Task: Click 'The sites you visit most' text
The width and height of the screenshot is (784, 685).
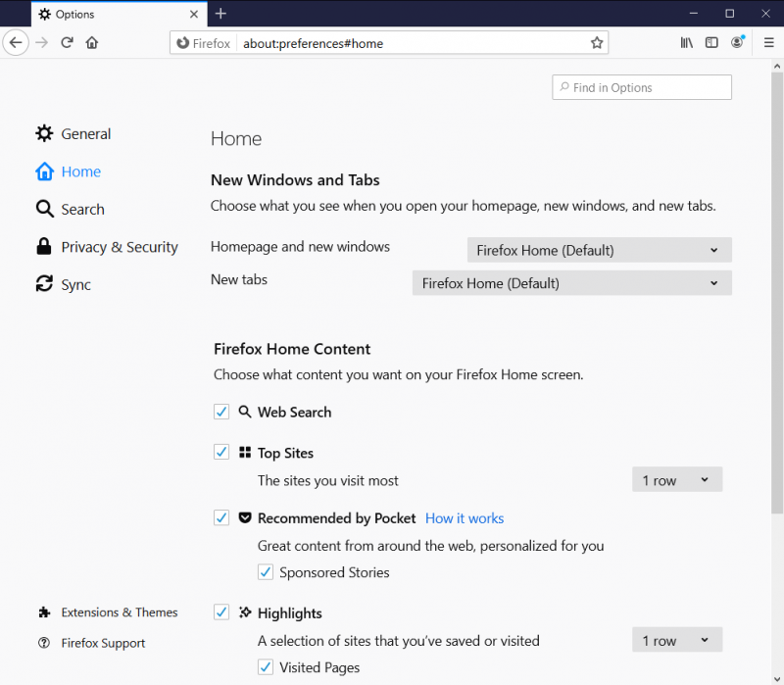Action: tap(328, 480)
